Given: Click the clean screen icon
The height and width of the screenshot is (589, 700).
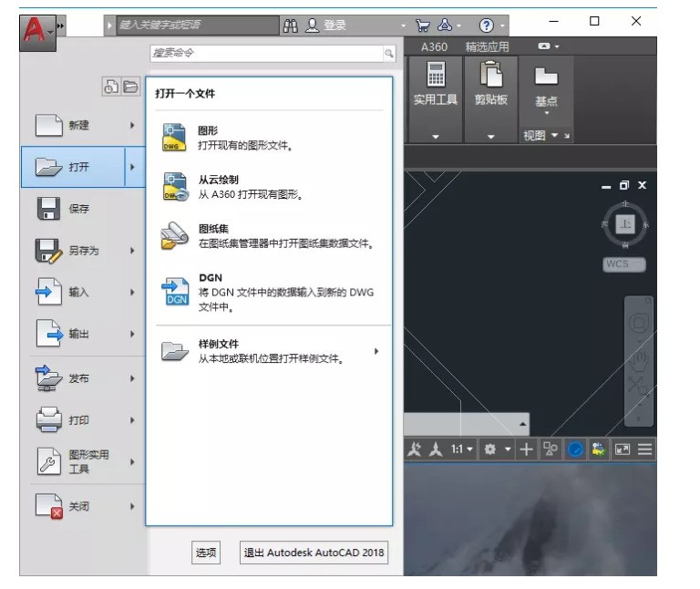Looking at the screenshot, I should point(623,449).
